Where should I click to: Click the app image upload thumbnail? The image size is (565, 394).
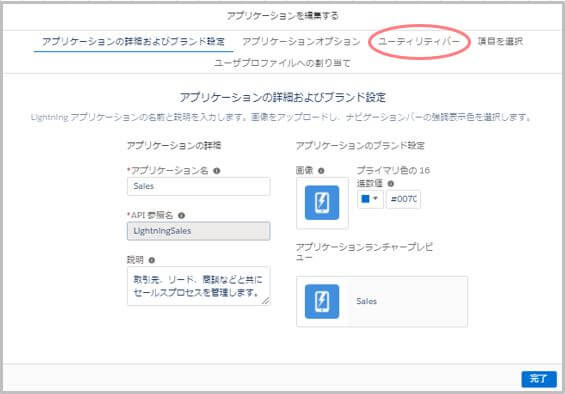[x=322, y=203]
